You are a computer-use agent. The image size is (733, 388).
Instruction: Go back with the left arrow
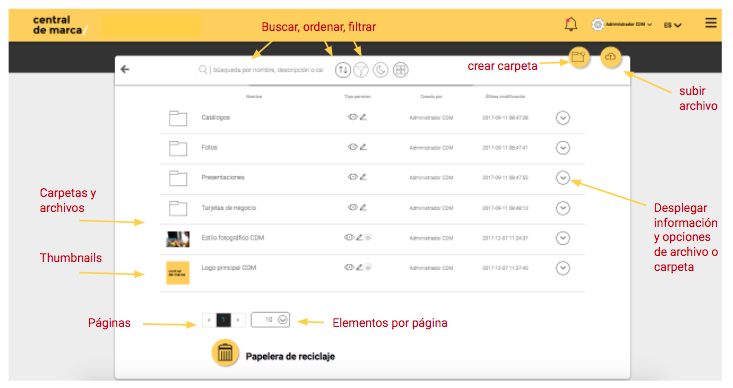(x=125, y=69)
